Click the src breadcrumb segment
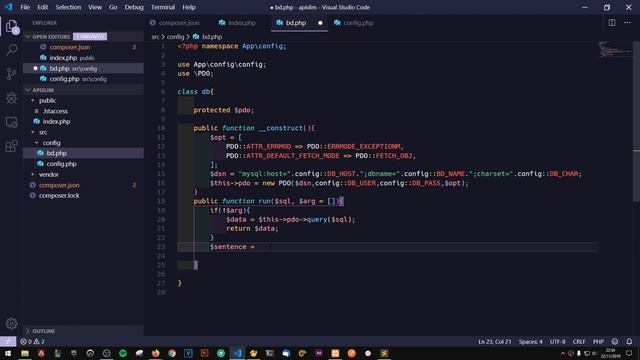640x360 pixels. (x=155, y=37)
